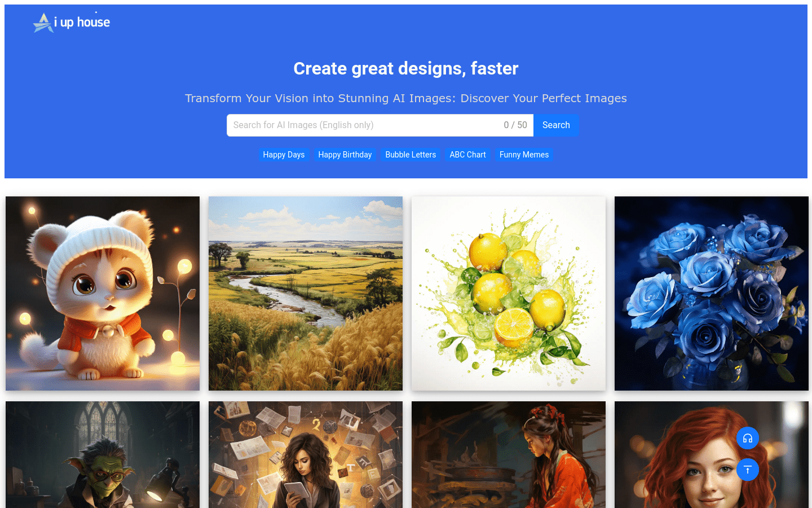Open the woman in red kimono image
The height and width of the screenshot is (508, 812).
click(x=509, y=455)
